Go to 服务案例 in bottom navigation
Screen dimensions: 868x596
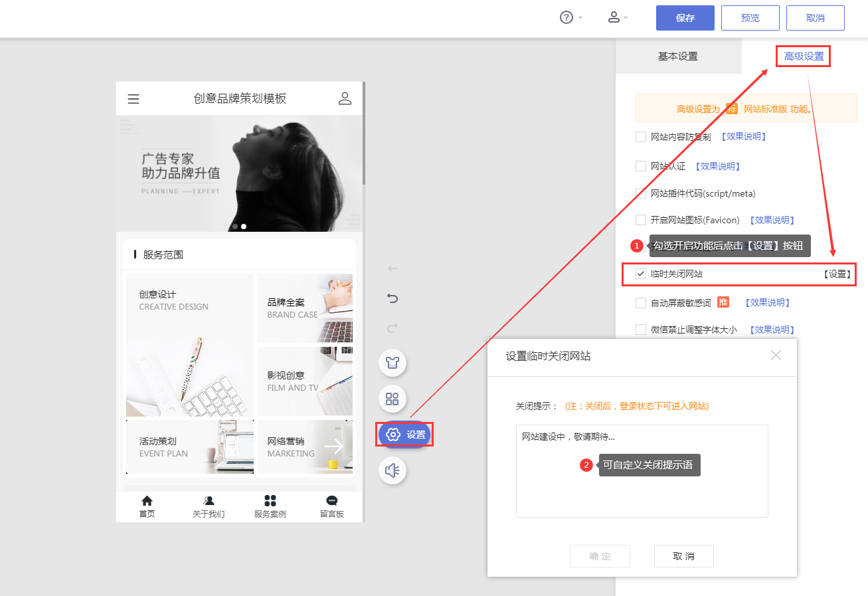pos(270,506)
